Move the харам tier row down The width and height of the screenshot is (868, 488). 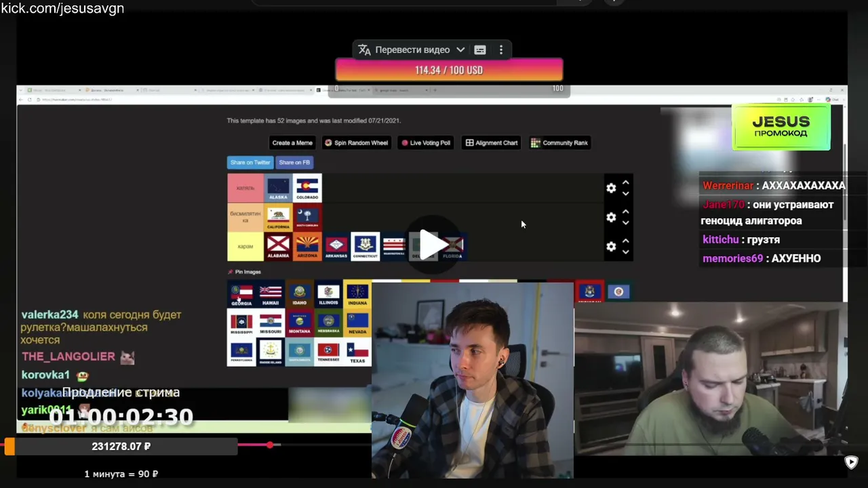pyautogui.click(x=626, y=252)
